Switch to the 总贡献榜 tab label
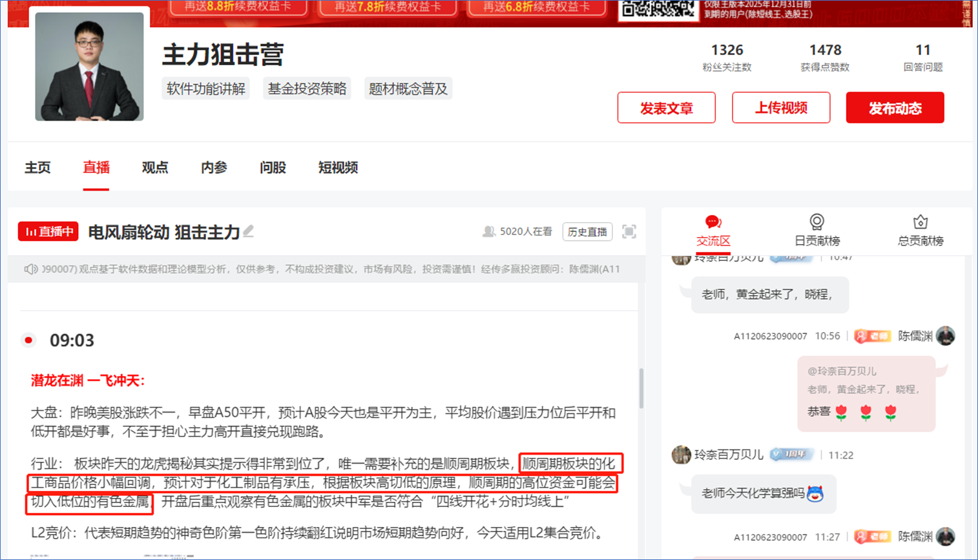The height and width of the screenshot is (560, 978). click(921, 241)
